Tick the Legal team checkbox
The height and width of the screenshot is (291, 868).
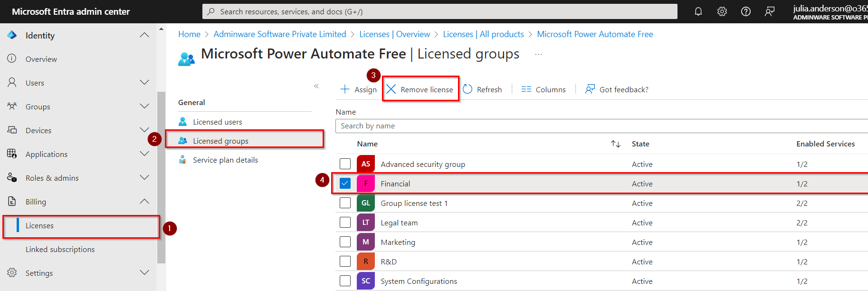(345, 223)
